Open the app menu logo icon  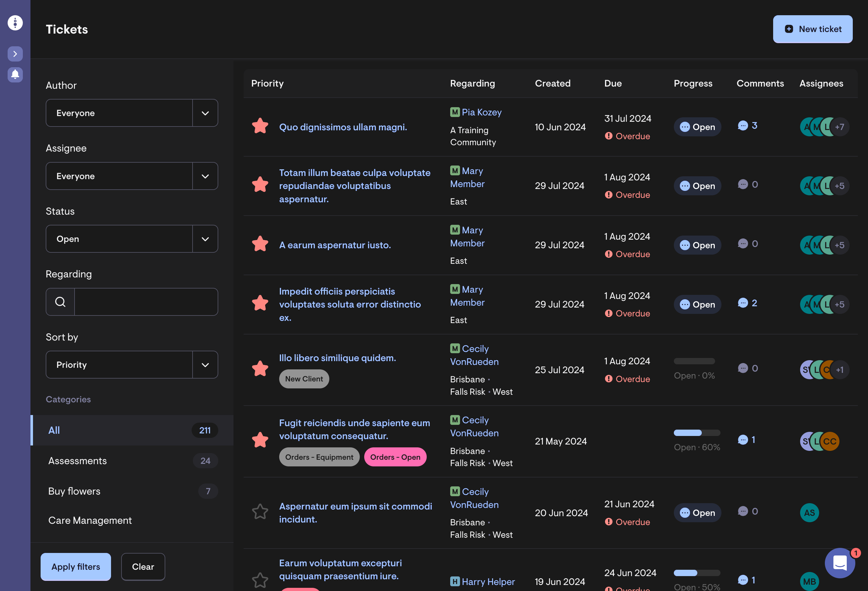point(15,23)
